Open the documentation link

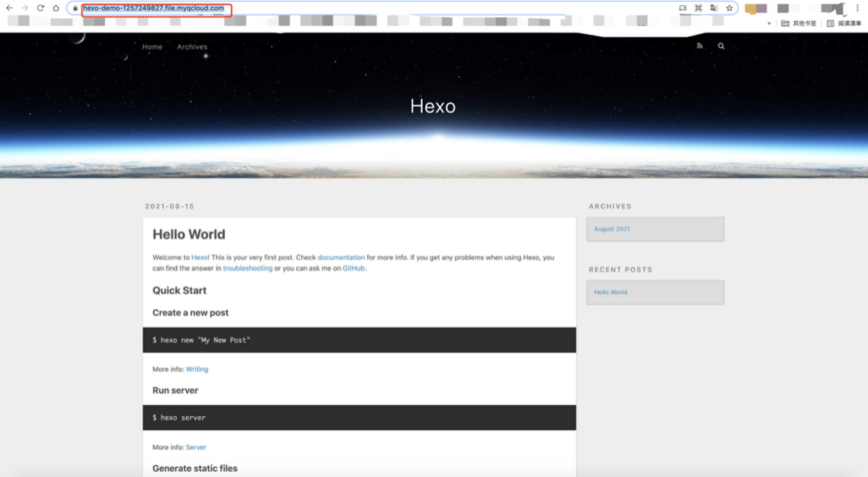click(341, 258)
